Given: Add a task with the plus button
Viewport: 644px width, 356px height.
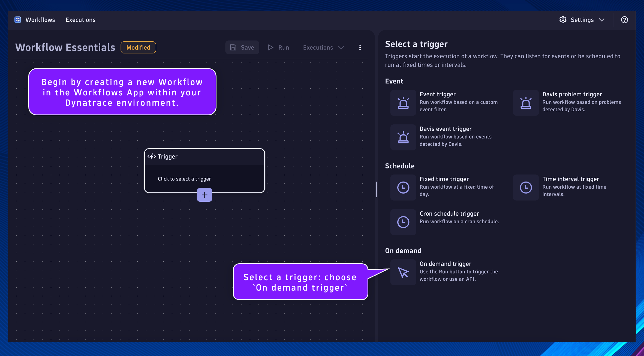Looking at the screenshot, I should 204,195.
